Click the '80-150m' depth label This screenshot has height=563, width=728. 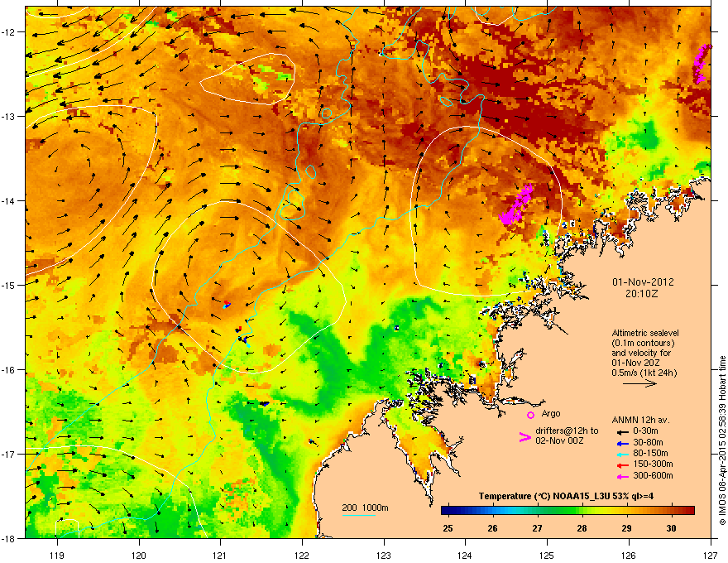[650, 454]
